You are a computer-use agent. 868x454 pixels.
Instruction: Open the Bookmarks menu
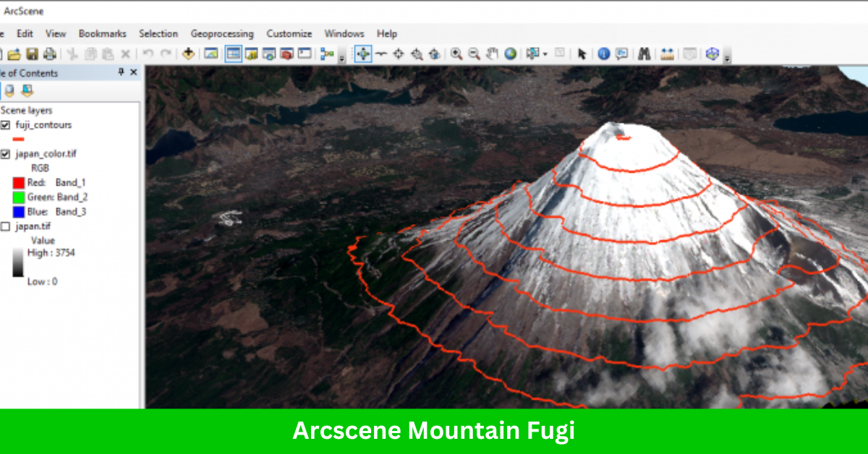pos(102,33)
